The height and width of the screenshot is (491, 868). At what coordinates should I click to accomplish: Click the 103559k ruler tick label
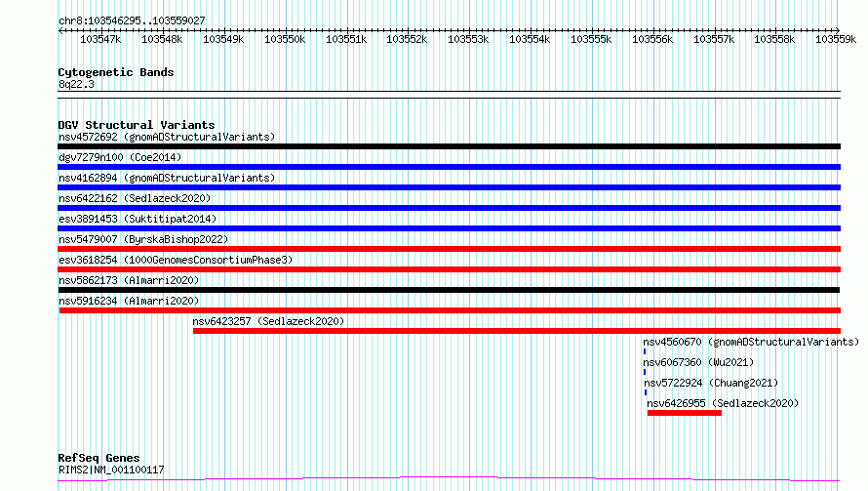[836, 39]
